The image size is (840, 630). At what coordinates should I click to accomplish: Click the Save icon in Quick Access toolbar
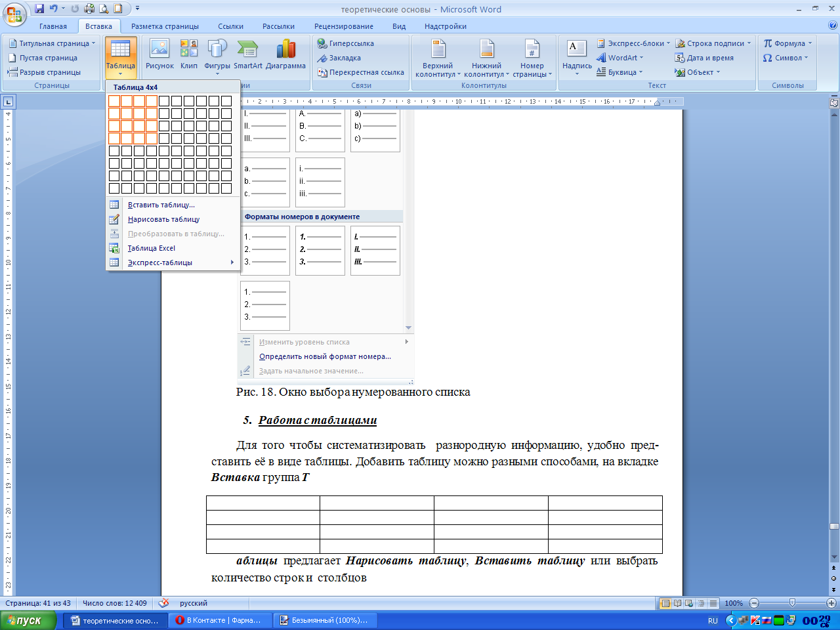(x=39, y=9)
